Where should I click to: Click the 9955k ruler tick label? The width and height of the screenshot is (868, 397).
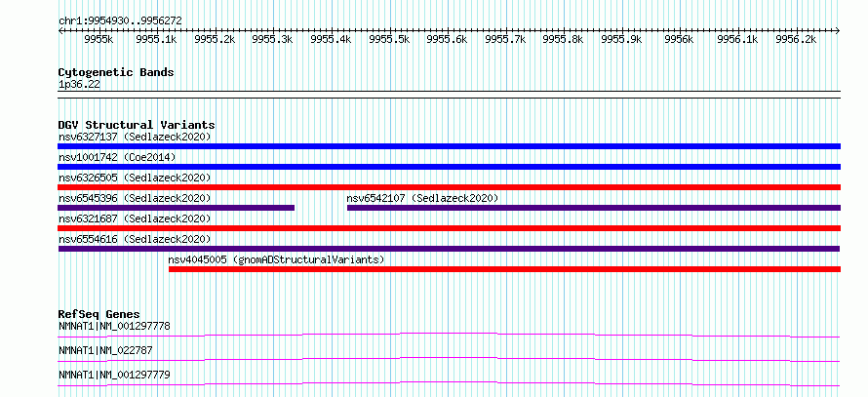tap(99, 39)
